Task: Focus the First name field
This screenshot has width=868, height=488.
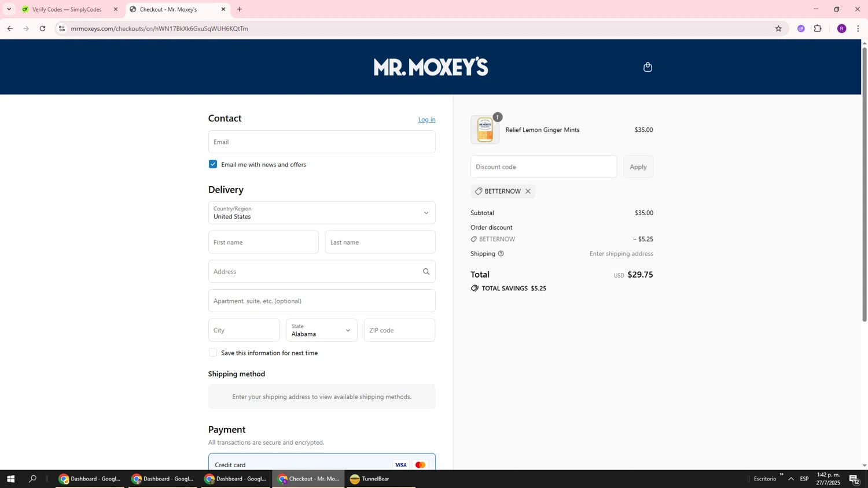Action: pyautogui.click(x=263, y=242)
